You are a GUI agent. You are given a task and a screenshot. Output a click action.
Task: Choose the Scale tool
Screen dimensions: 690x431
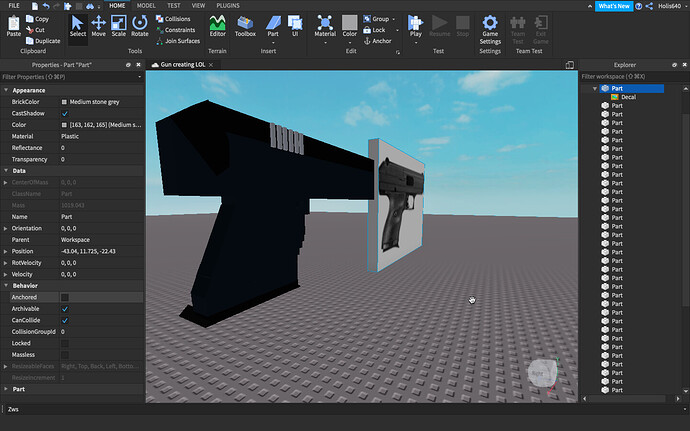[118, 26]
